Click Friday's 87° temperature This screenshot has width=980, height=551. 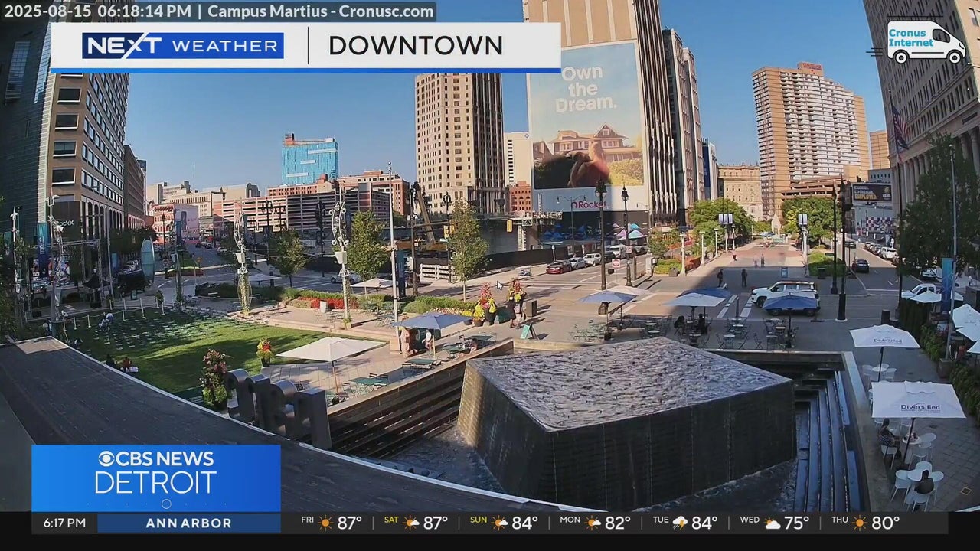click(x=350, y=523)
